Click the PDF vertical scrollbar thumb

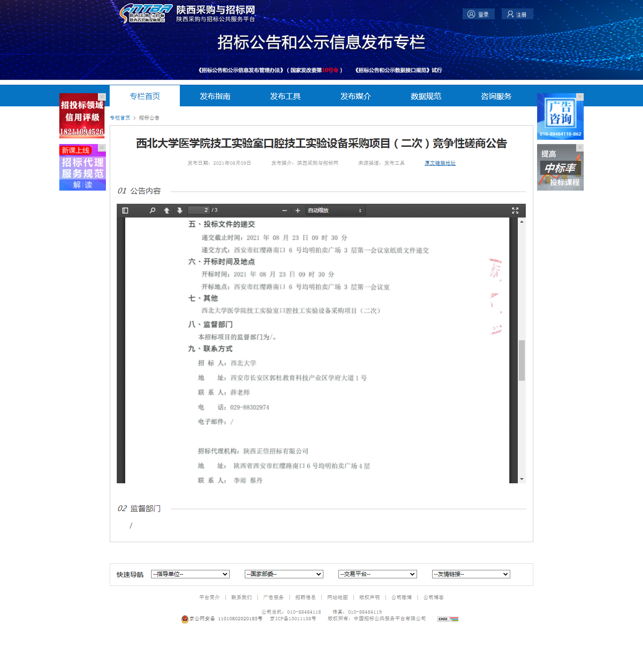pyautogui.click(x=522, y=360)
